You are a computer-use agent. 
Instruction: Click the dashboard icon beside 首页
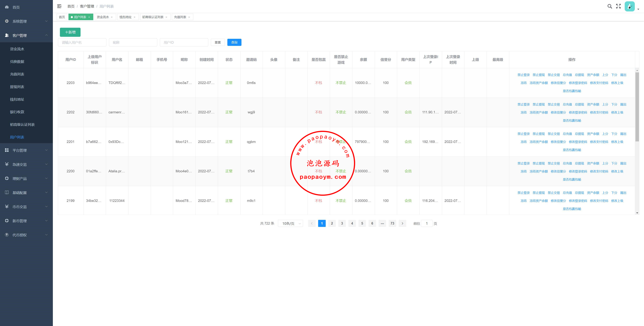(x=7, y=7)
